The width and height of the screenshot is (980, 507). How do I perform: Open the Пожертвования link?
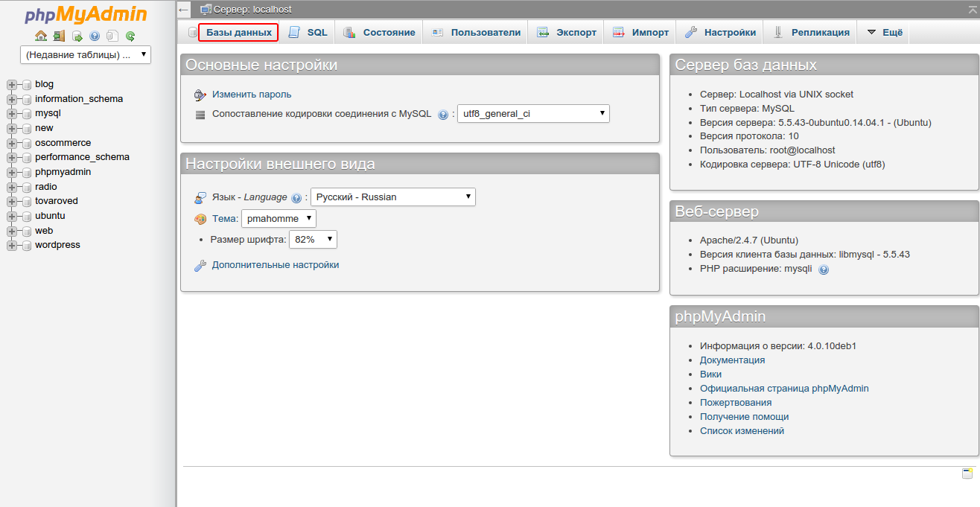736,403
